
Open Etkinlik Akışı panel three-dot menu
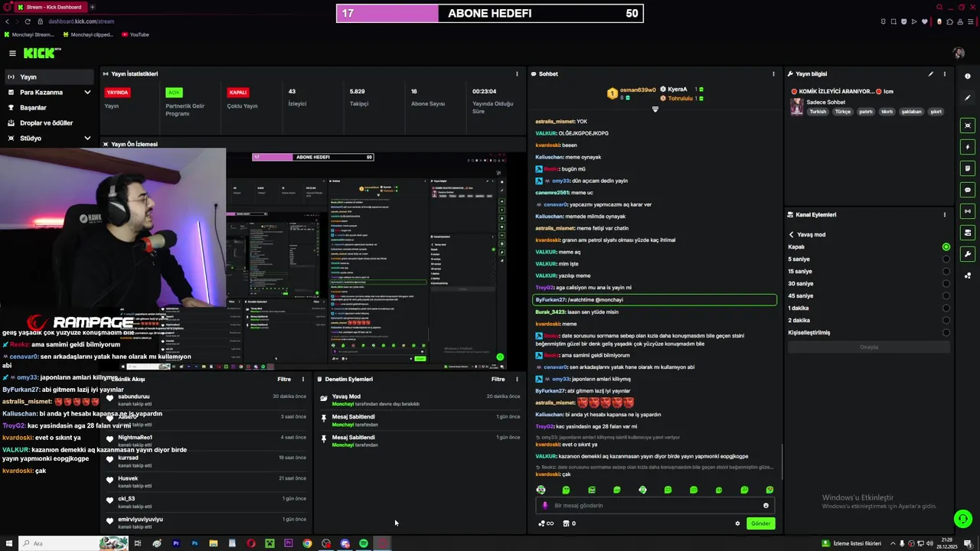tap(302, 379)
